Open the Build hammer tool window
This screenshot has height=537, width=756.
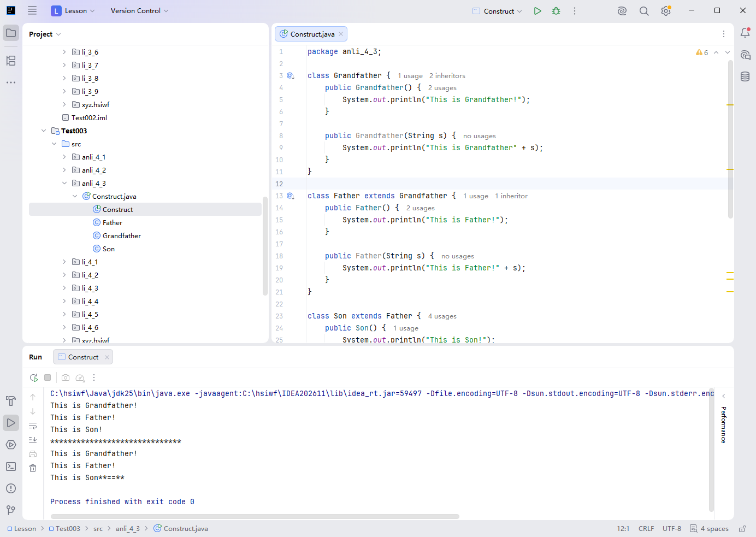click(x=11, y=401)
